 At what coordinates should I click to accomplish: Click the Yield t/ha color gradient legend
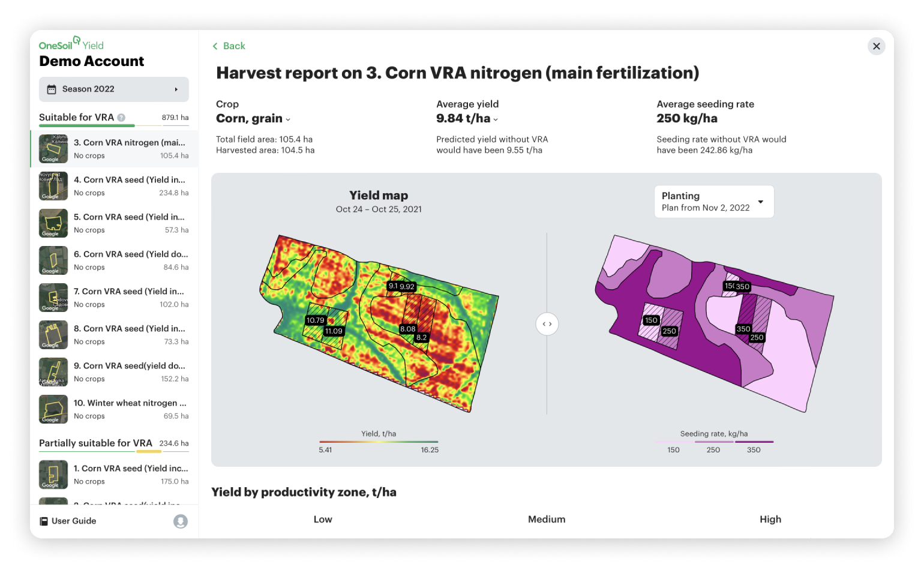point(379,442)
